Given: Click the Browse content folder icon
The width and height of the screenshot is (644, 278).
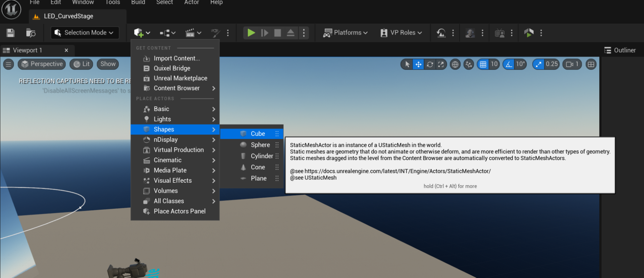Looking at the screenshot, I should click(31, 33).
